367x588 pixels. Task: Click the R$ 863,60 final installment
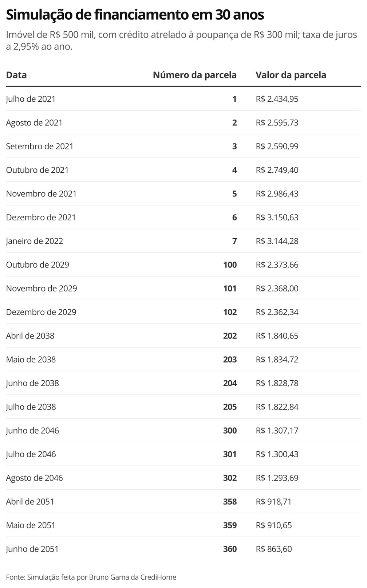point(274,549)
